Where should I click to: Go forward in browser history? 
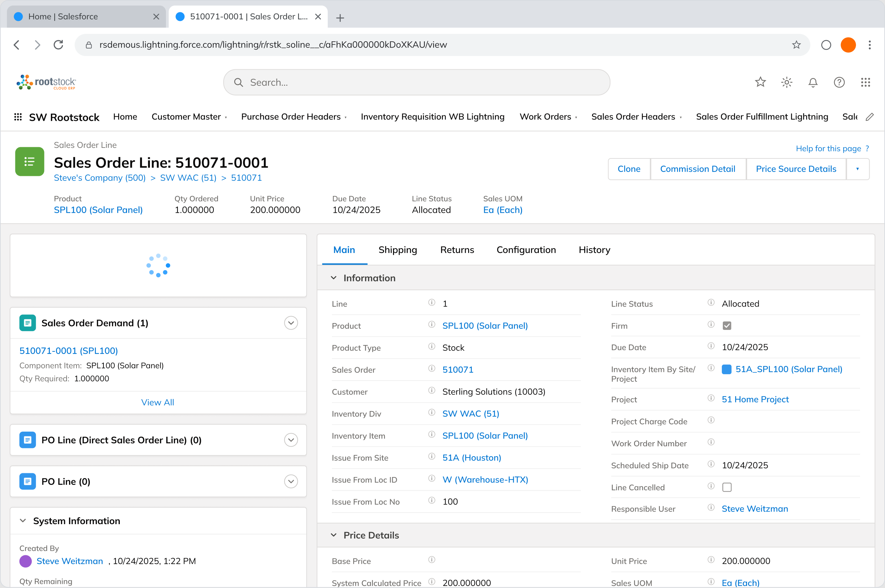click(37, 45)
